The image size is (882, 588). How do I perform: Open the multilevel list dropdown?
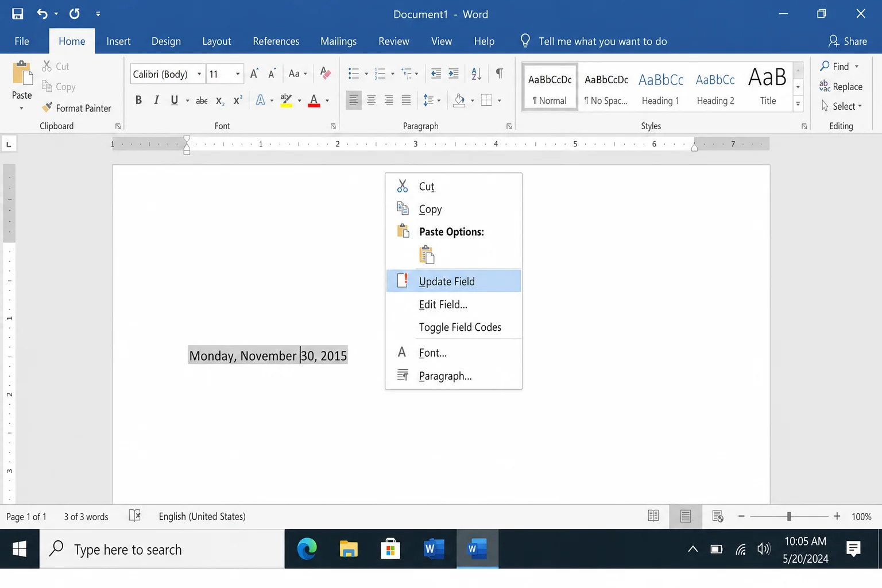click(416, 73)
